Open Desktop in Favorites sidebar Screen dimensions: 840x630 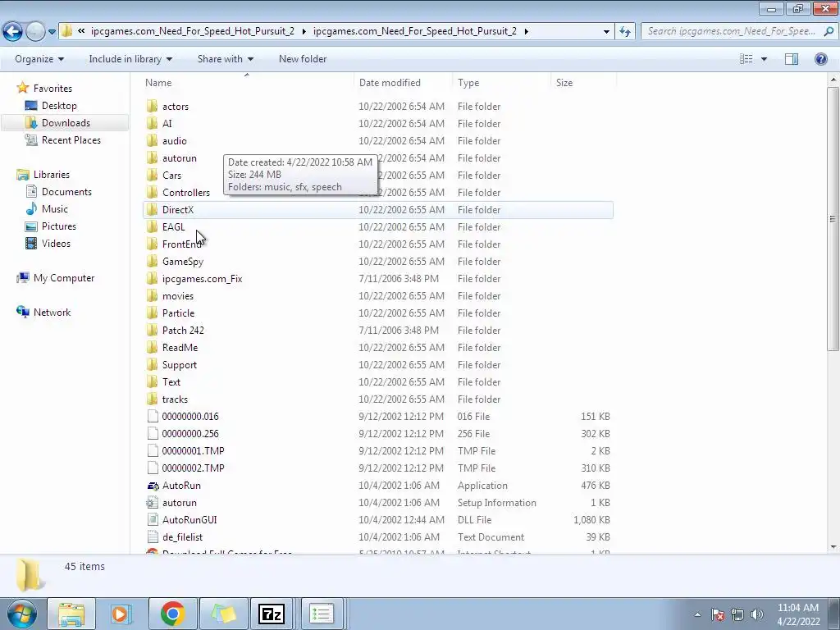(59, 106)
